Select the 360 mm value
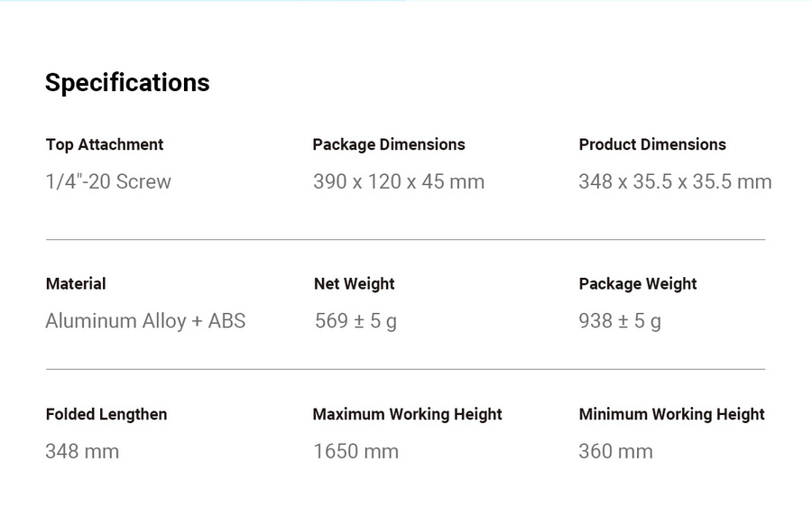Image resolution: width=812 pixels, height=526 pixels. point(615,451)
